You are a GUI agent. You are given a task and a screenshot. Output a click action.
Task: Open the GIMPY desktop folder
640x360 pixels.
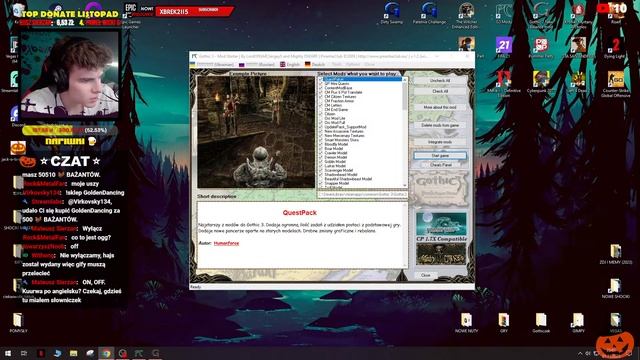tap(578, 323)
